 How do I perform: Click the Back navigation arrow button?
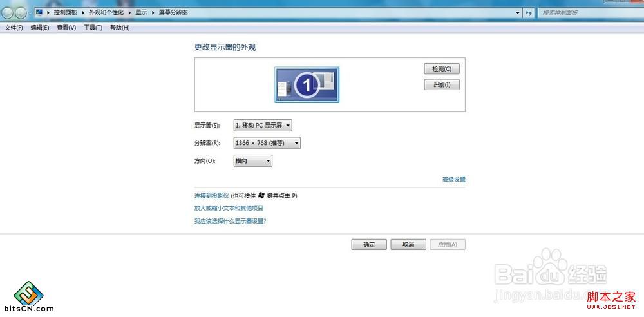pos(7,13)
